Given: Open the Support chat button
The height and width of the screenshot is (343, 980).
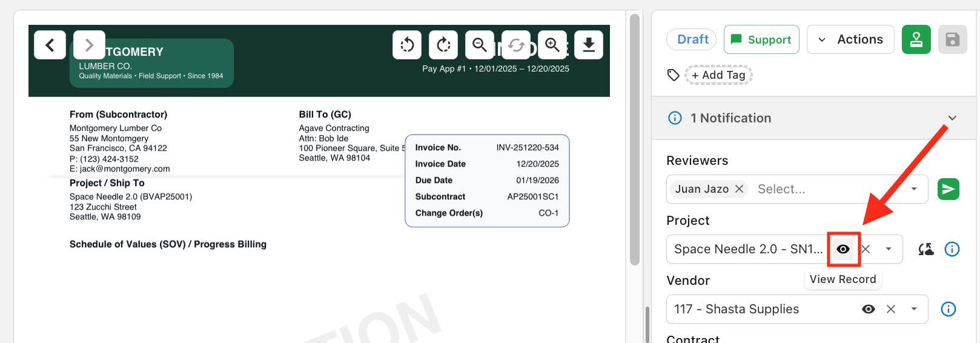Looking at the screenshot, I should (x=761, y=39).
